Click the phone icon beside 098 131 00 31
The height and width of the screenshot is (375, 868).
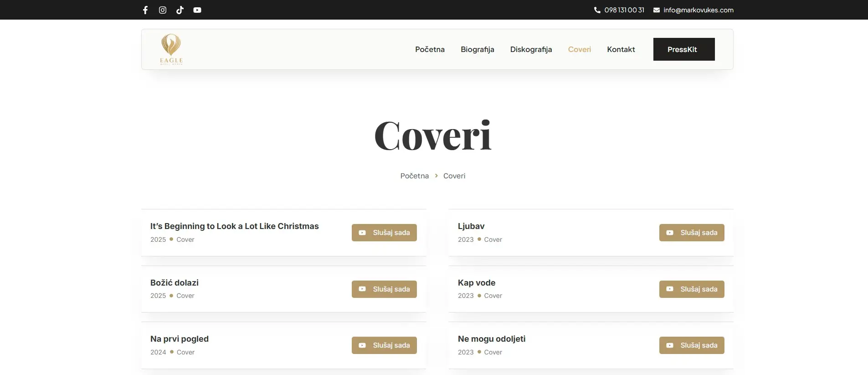(597, 10)
